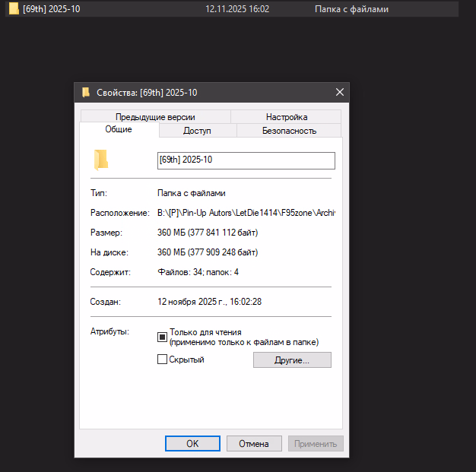
Task: Click the "Папка с файлами" type in Explorer row
Action: 351,9
